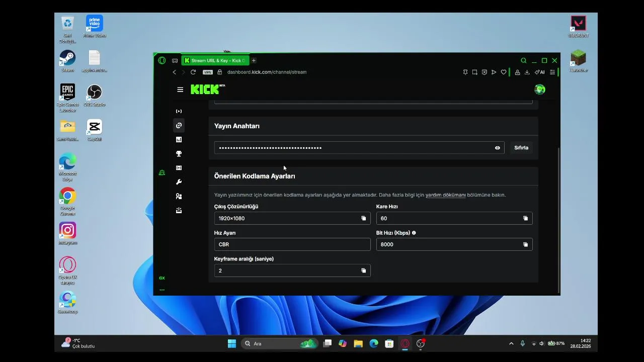644x362 pixels.
Task: Open GX Cleaner in Opera sidebar
Action: [162, 172]
